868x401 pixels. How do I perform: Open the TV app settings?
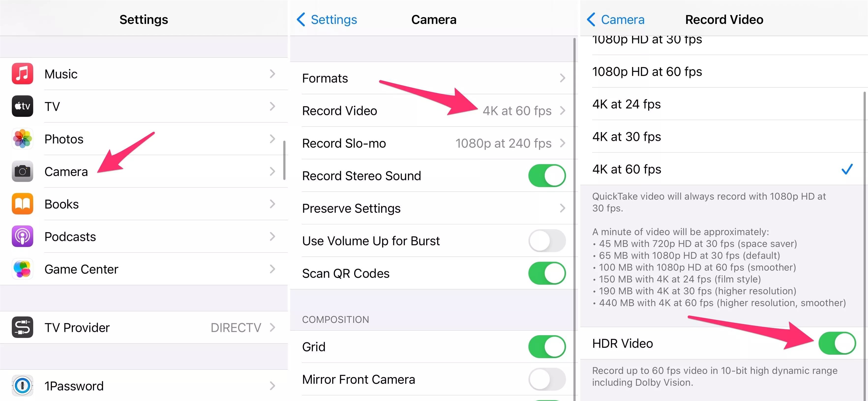pyautogui.click(x=143, y=105)
